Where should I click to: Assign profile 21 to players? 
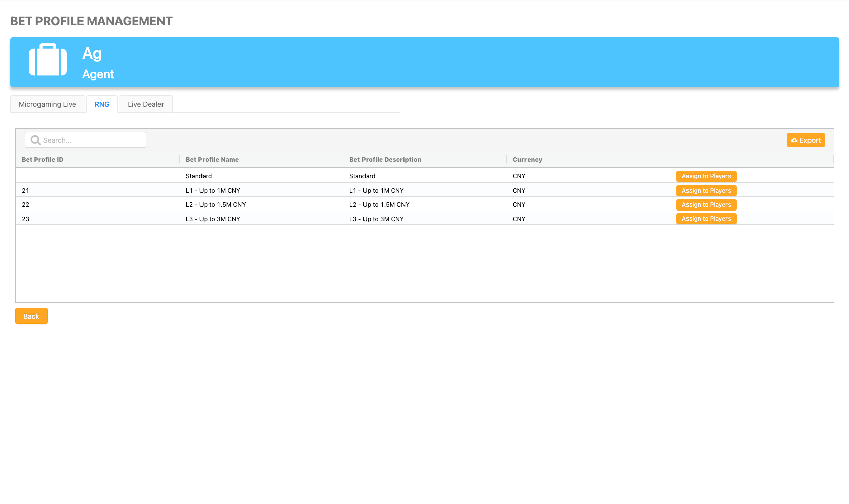pyautogui.click(x=706, y=191)
